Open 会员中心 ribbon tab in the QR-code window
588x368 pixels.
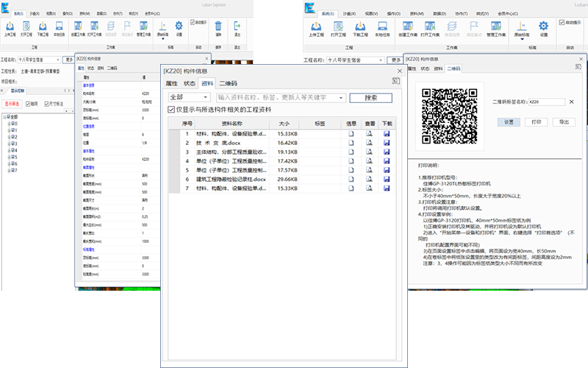(508, 13)
